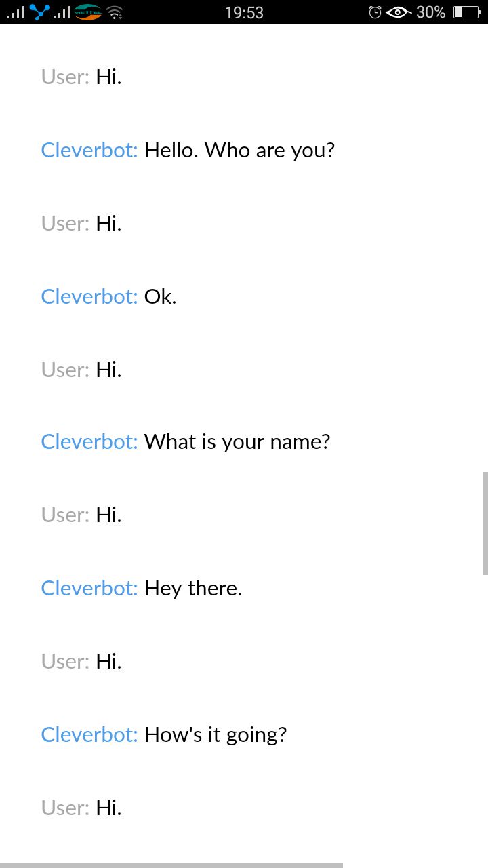
Task: Tap the alarm clock icon
Action: coord(375,12)
